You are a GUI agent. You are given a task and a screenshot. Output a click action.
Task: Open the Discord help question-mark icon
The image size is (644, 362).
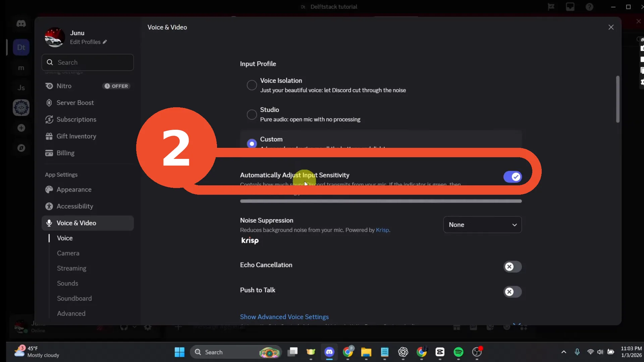pyautogui.click(x=589, y=7)
